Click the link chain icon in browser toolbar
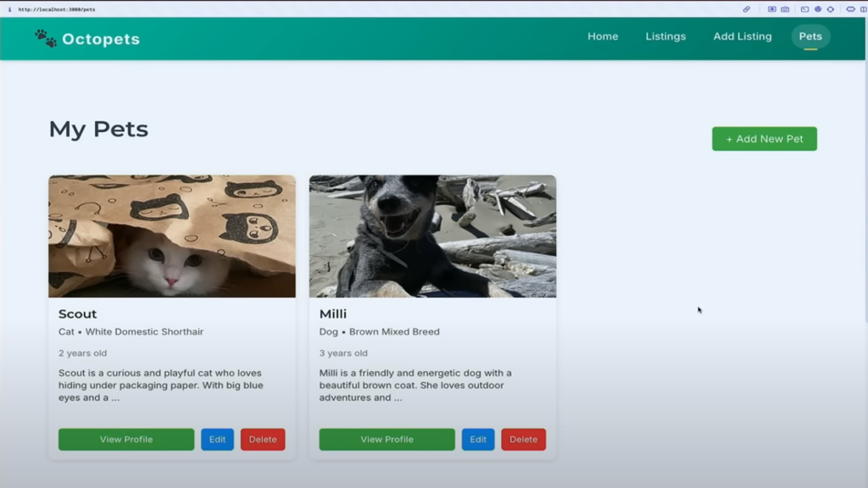The width and height of the screenshot is (868, 488). point(747,9)
